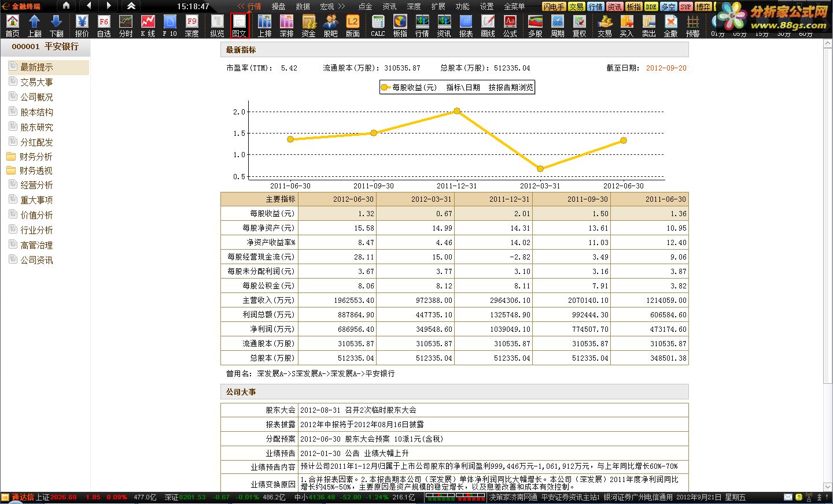This screenshot has width=833, height=504.
Task: Click the 闪电手 quick-trade button
Action: pyautogui.click(x=554, y=6)
